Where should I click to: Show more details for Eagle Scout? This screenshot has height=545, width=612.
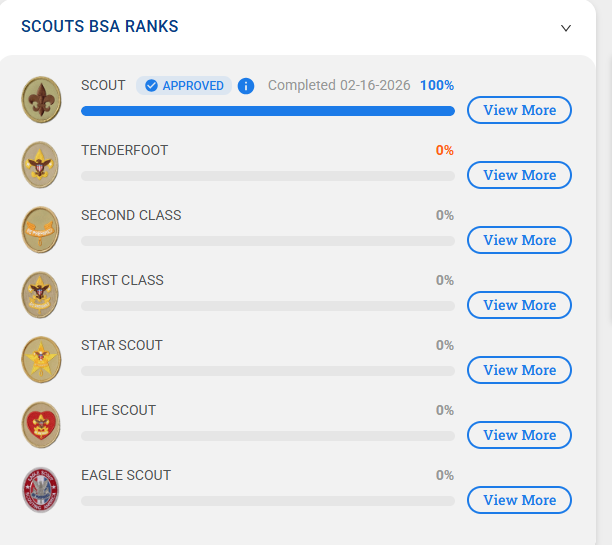(519, 500)
